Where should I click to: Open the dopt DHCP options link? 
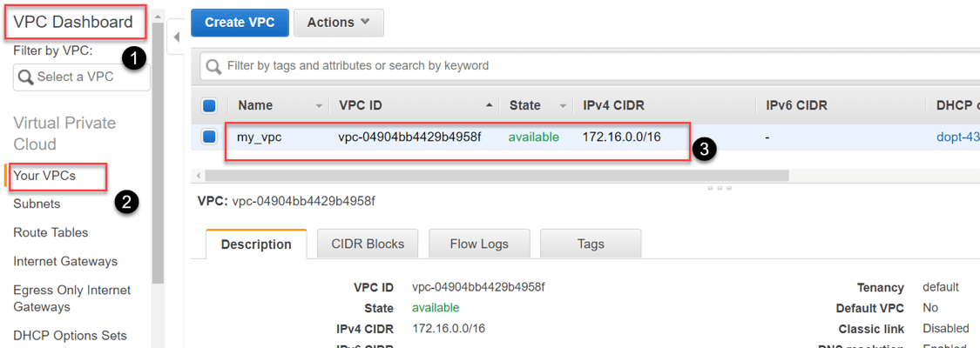point(957,137)
